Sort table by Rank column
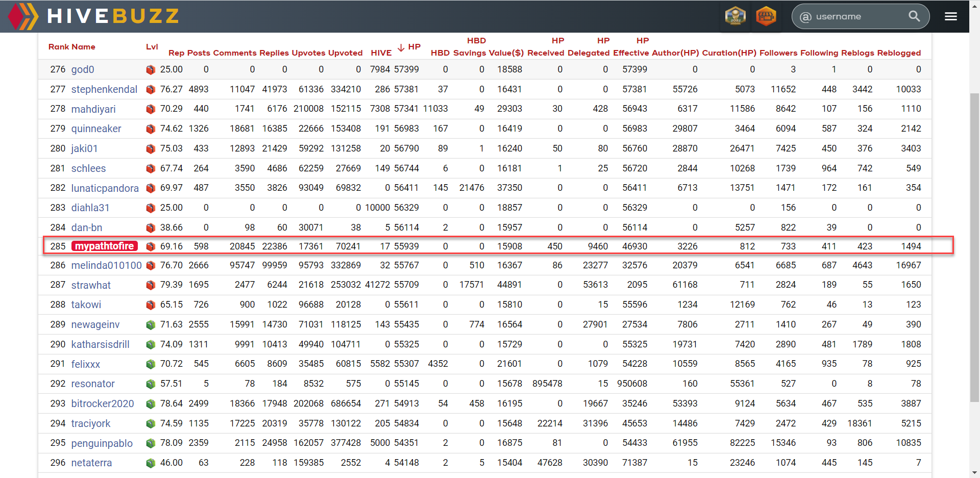 (x=59, y=47)
